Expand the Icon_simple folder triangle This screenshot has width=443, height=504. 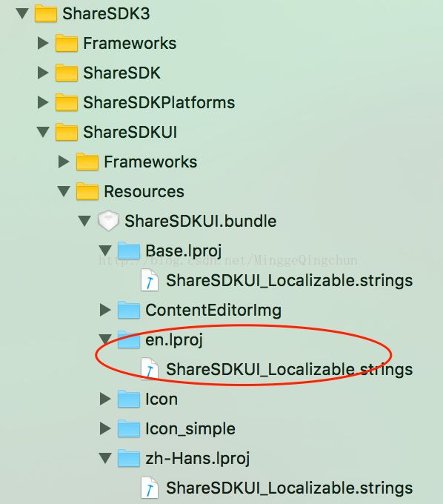(x=105, y=428)
